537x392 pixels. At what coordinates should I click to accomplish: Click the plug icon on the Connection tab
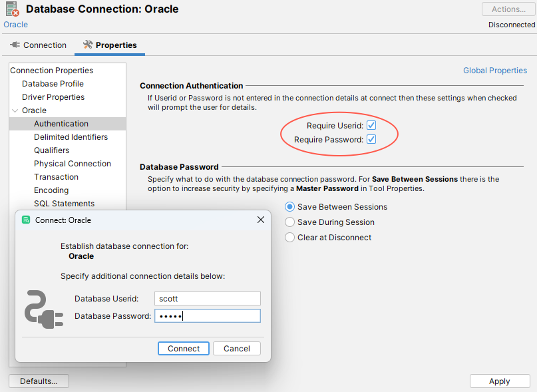(15, 45)
